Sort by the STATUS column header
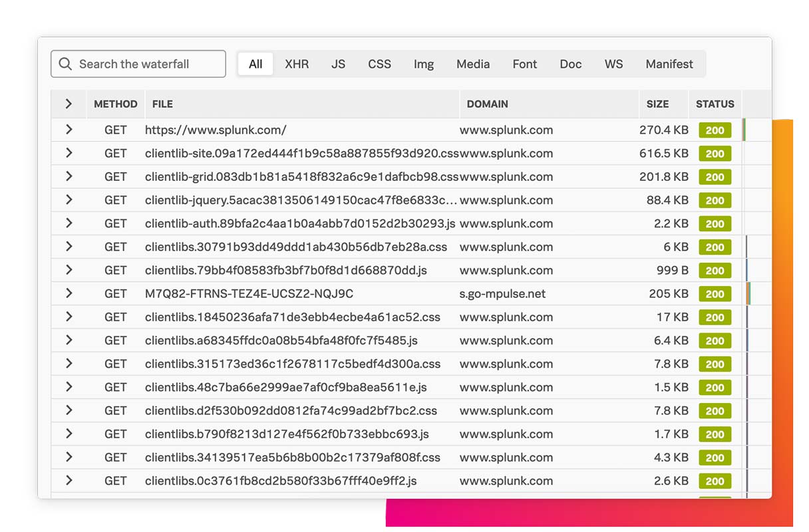The image size is (809, 532). [x=715, y=104]
